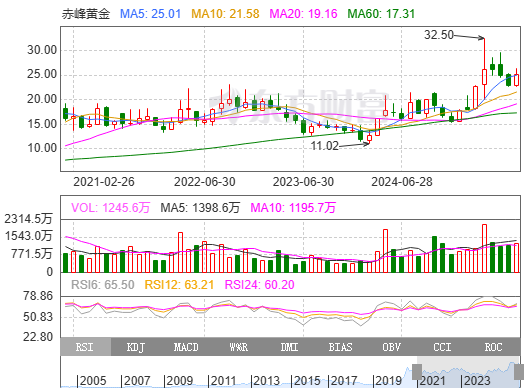Click the last candlestick on the price chart

point(517,80)
